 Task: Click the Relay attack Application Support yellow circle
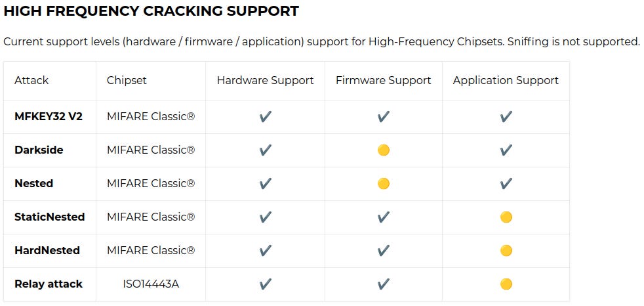tap(506, 284)
